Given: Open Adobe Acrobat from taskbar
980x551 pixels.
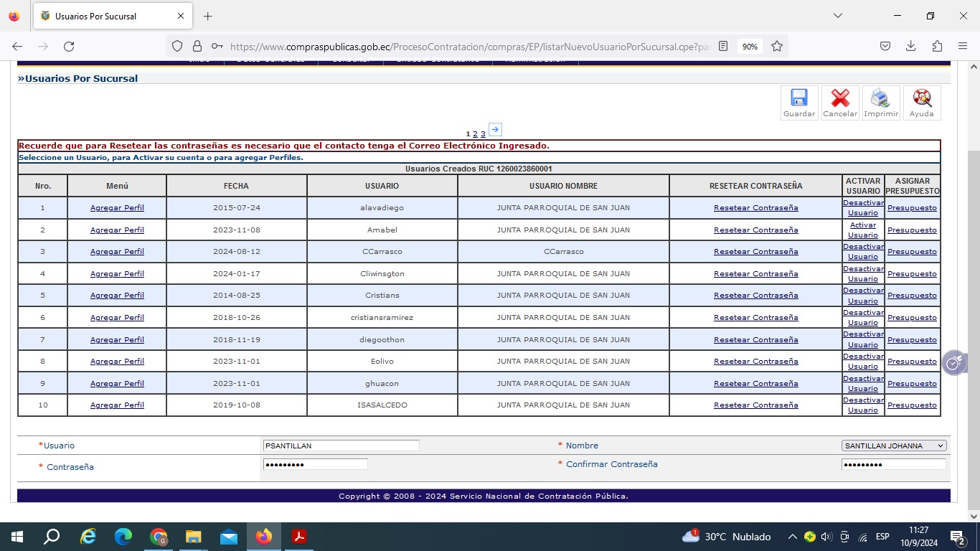Looking at the screenshot, I should [x=299, y=537].
